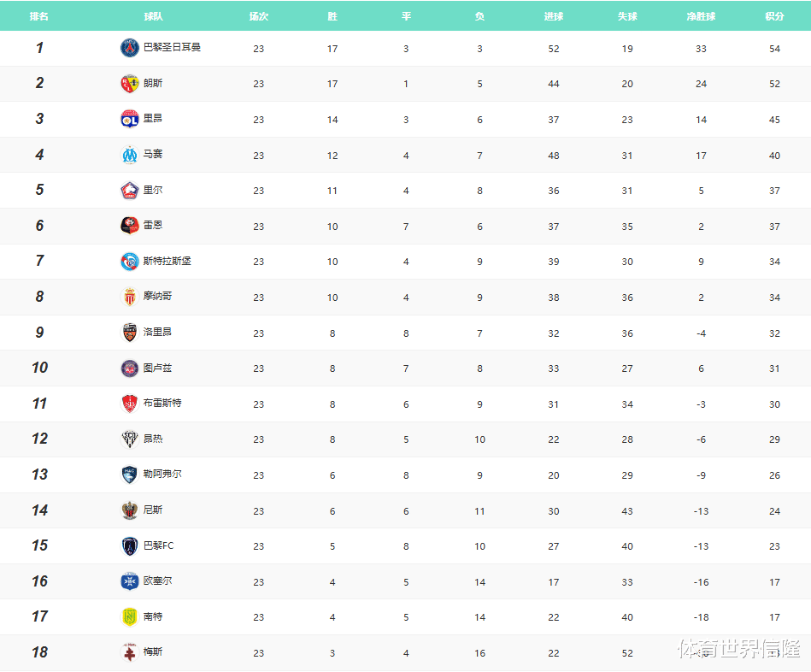
Task: Click the Nantes (南特) yellow club logo
Action: (x=129, y=616)
